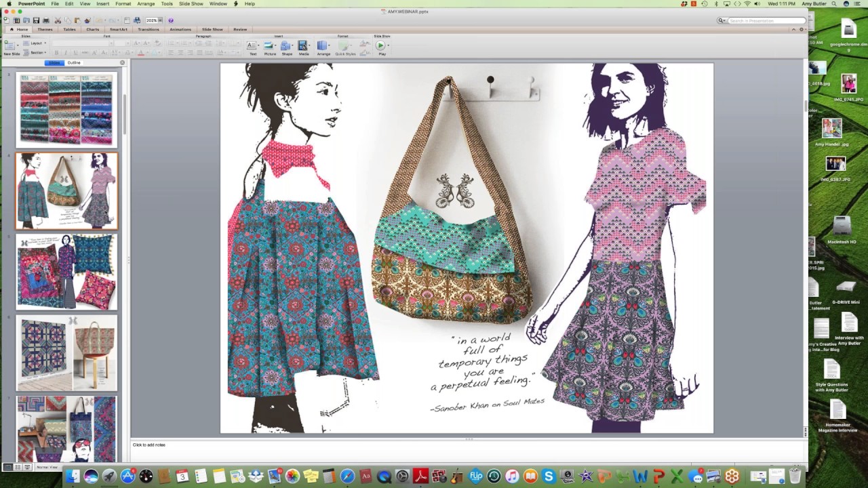Open the Play slide show dropdown arrow
The image size is (868, 488).
point(387,45)
